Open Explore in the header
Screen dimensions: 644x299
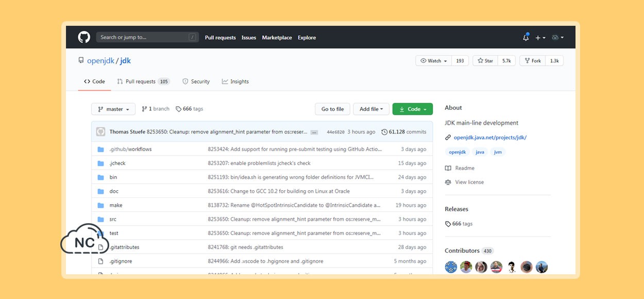click(x=307, y=38)
